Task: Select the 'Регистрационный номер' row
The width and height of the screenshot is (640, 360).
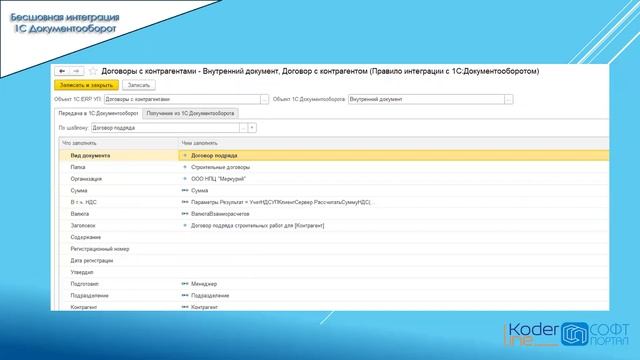Action: [x=334, y=249]
